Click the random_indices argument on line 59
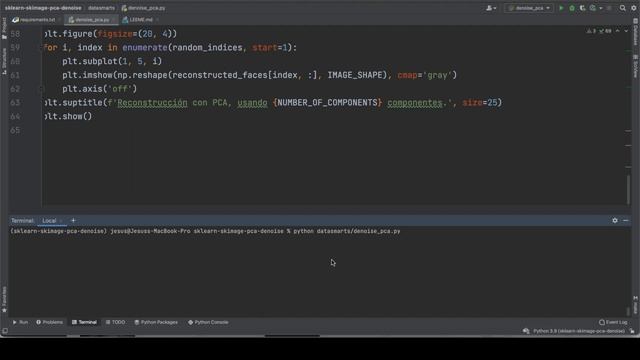Screen dimensions: 640x360 pos(207,48)
